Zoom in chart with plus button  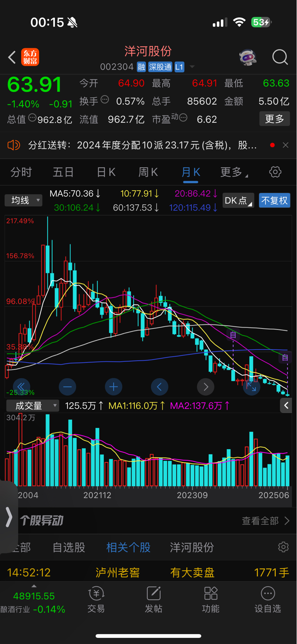[x=114, y=386]
